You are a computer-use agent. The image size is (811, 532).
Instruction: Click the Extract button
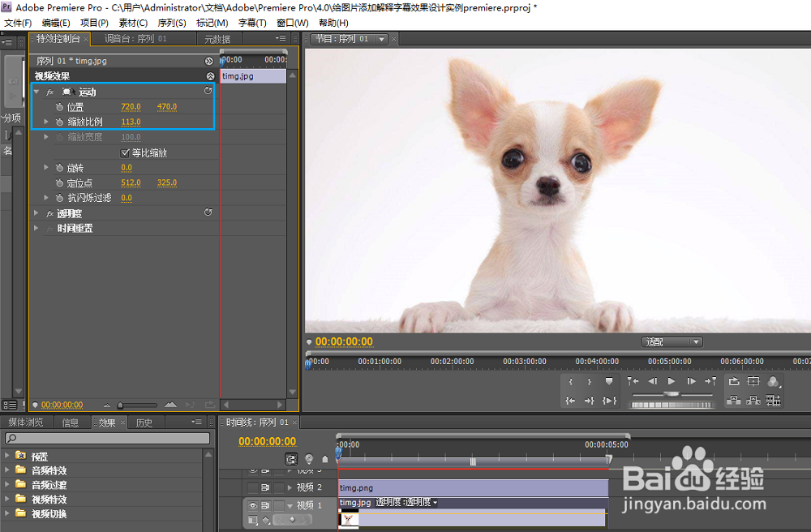click(x=753, y=400)
